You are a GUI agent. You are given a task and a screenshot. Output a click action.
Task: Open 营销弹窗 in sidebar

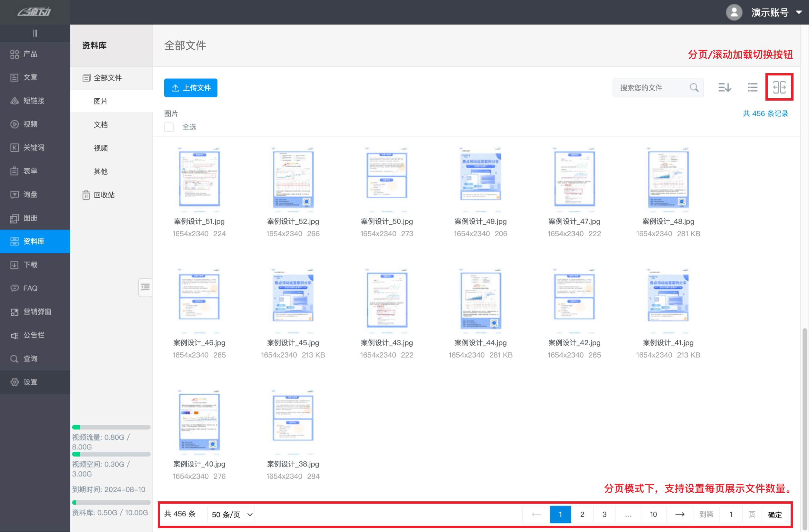click(37, 311)
